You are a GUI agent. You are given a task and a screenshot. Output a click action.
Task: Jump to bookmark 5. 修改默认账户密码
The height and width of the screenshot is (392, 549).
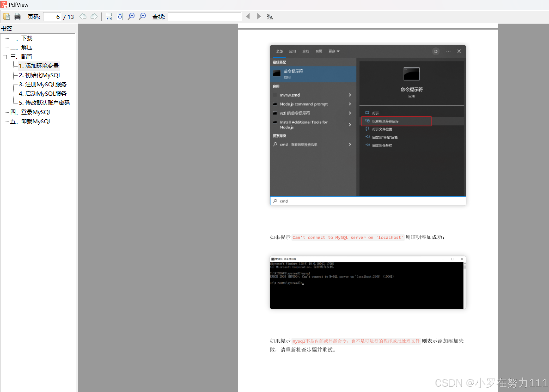click(44, 103)
